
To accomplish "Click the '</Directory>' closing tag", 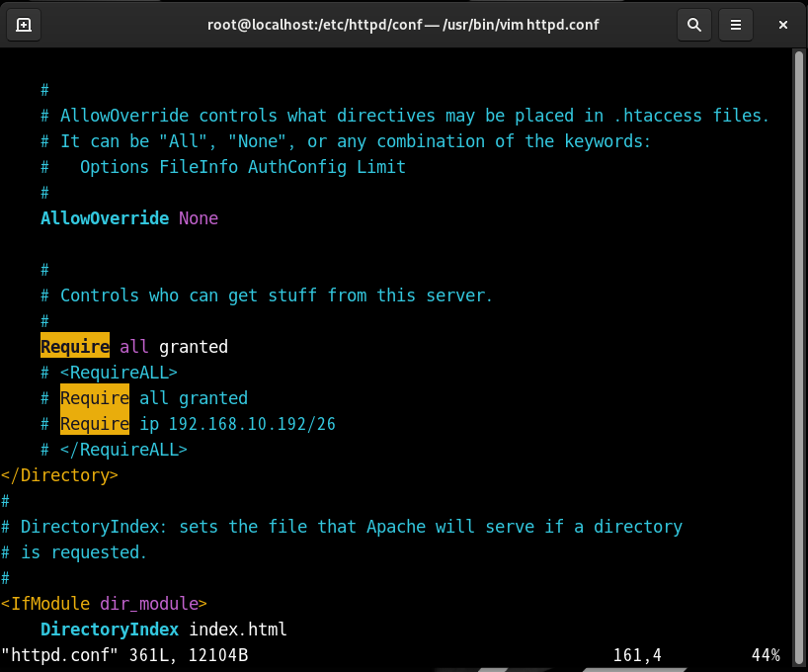I will (x=59, y=475).
